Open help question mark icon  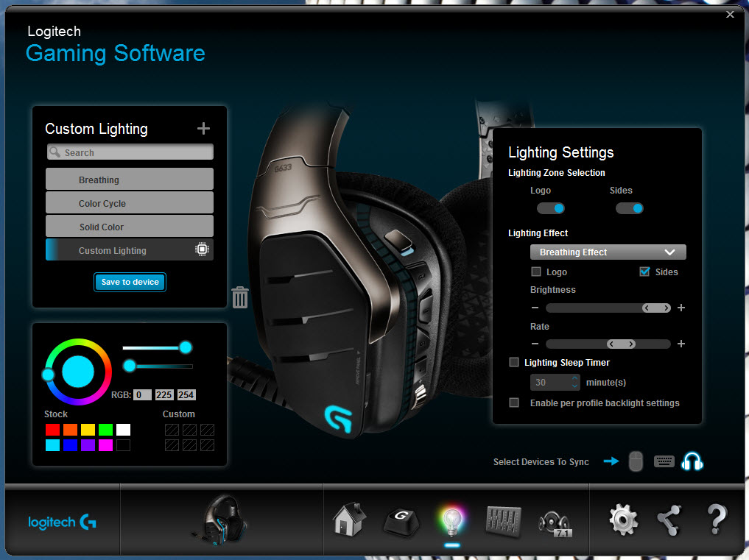pyautogui.click(x=717, y=519)
